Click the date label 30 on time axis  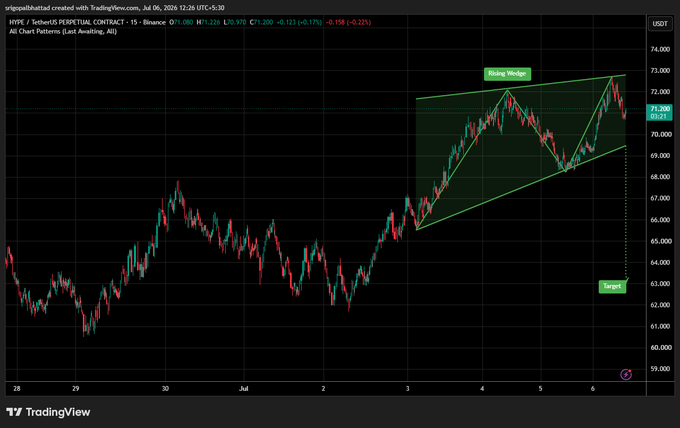point(165,389)
